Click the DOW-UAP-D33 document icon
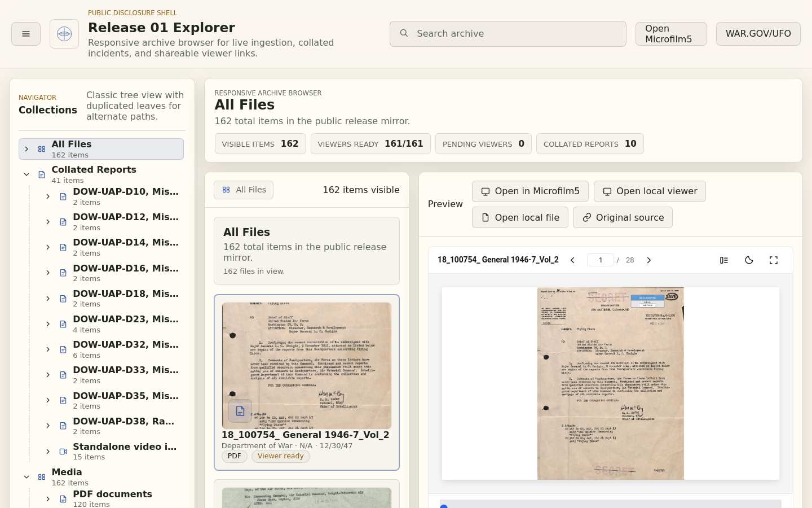This screenshot has width=812, height=508. click(63, 375)
